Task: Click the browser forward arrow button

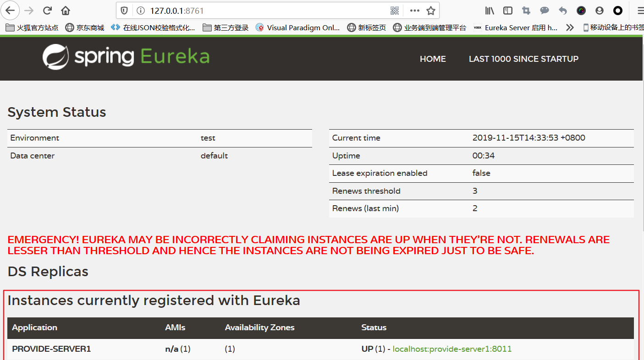Action: pos(28,10)
